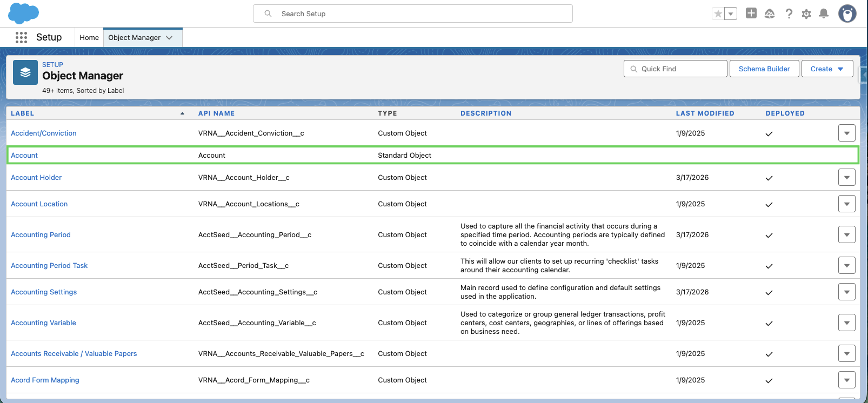Expand row actions for Account Location
Image resolution: width=868 pixels, height=403 pixels.
847,204
